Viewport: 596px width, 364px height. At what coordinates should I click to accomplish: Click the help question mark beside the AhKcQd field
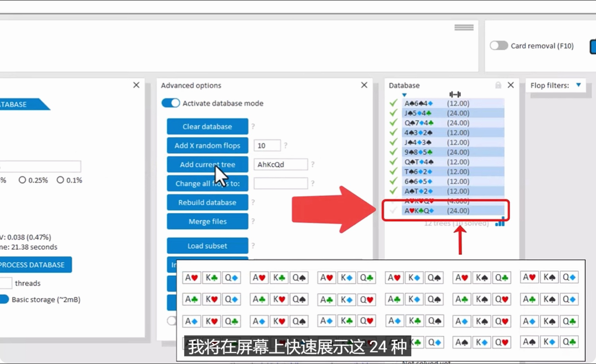(x=313, y=164)
